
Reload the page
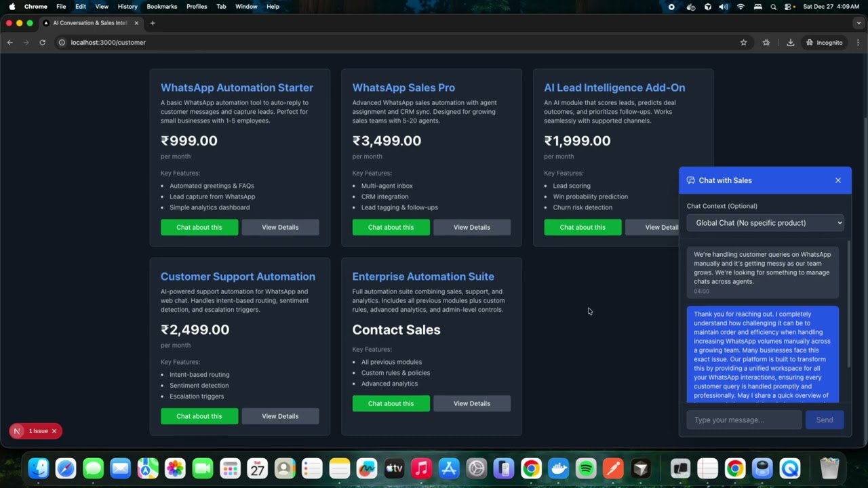pos(42,42)
